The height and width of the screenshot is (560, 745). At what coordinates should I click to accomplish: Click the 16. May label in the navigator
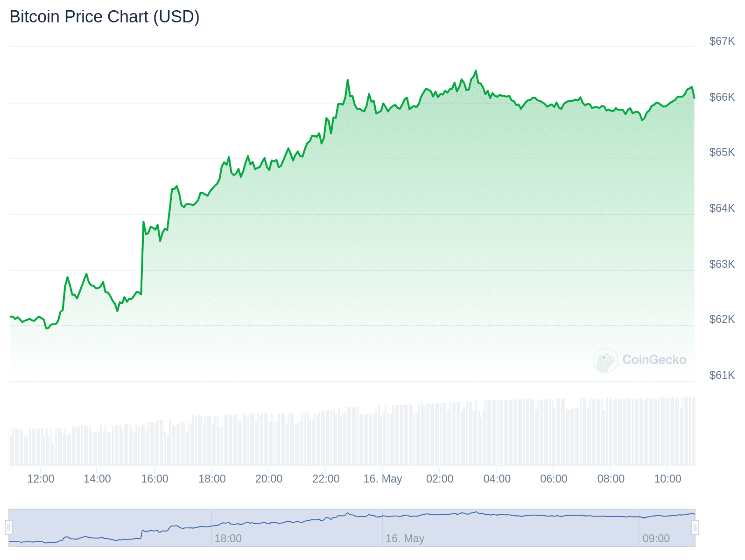[405, 539]
